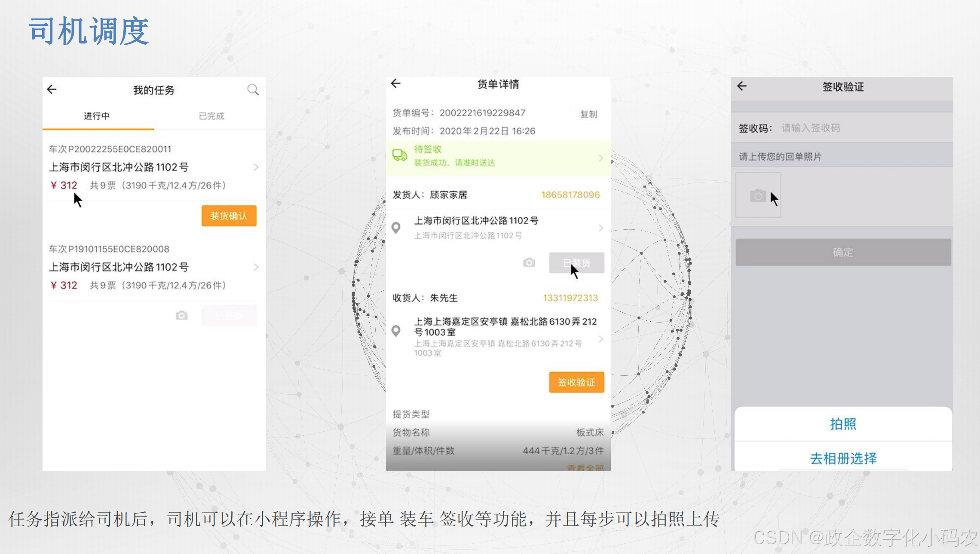The image size is (980, 554).
Task: Call sender phone number 18658178096
Action: tap(570, 195)
